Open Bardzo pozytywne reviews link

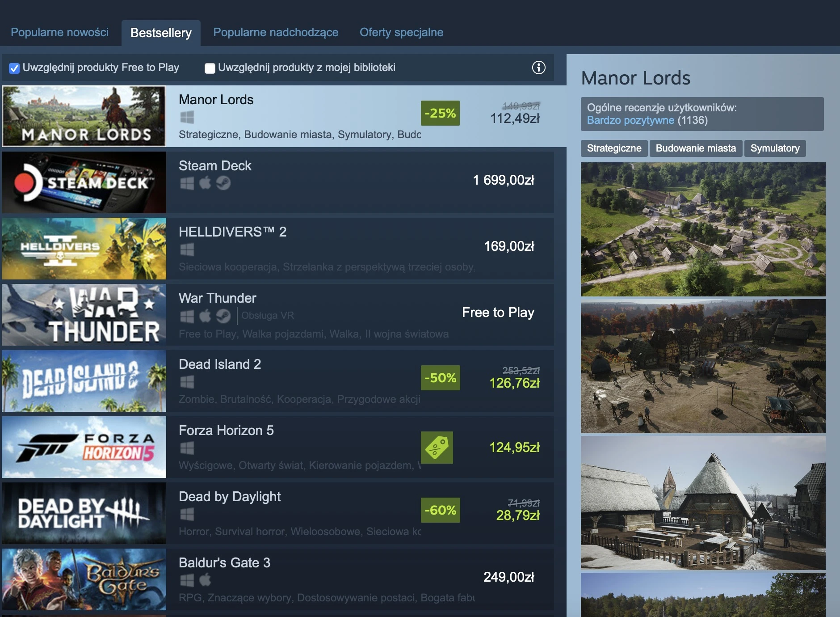(630, 120)
